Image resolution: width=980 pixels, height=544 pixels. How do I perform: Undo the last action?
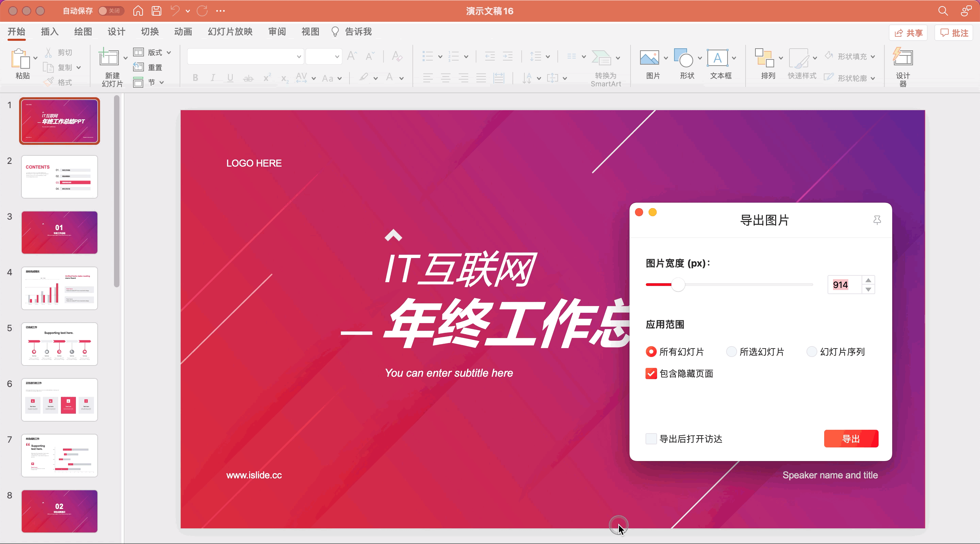click(x=175, y=11)
